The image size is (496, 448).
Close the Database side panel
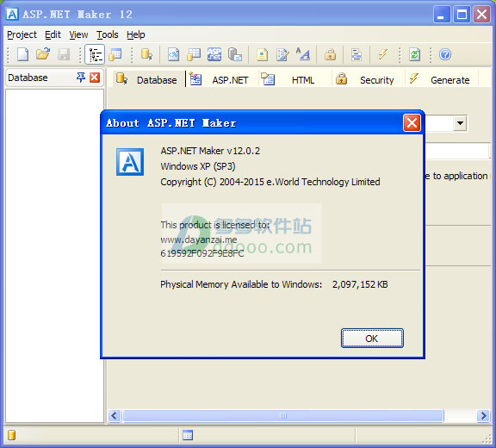95,78
